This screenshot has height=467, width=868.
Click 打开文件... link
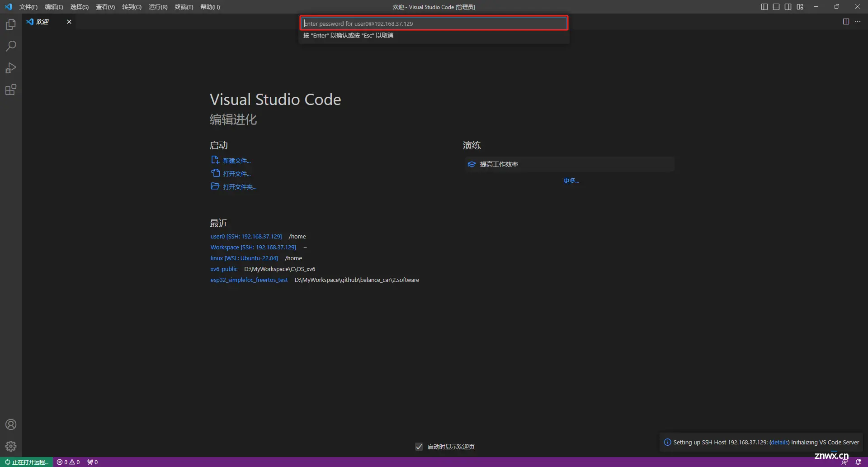[236, 174]
